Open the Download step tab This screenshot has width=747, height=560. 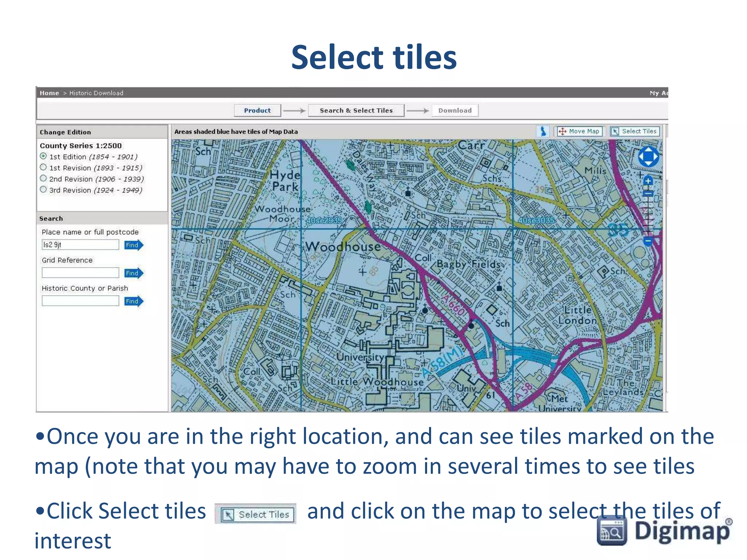tap(454, 110)
